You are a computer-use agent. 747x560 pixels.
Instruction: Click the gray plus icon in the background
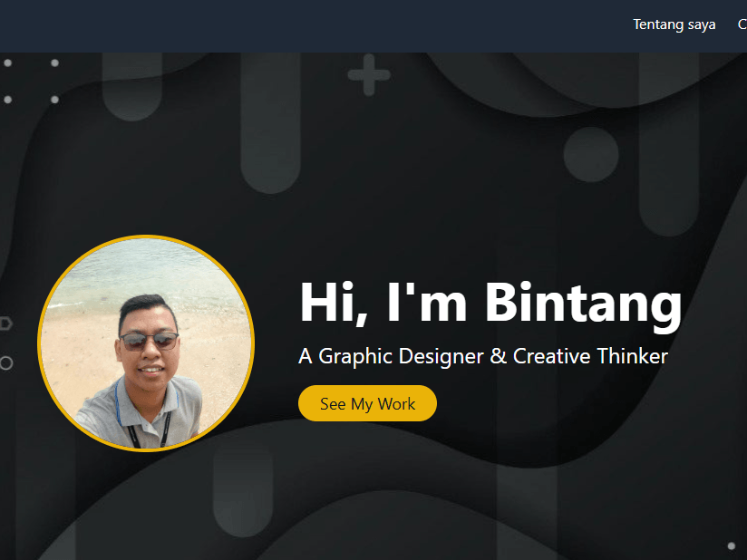pyautogui.click(x=369, y=74)
